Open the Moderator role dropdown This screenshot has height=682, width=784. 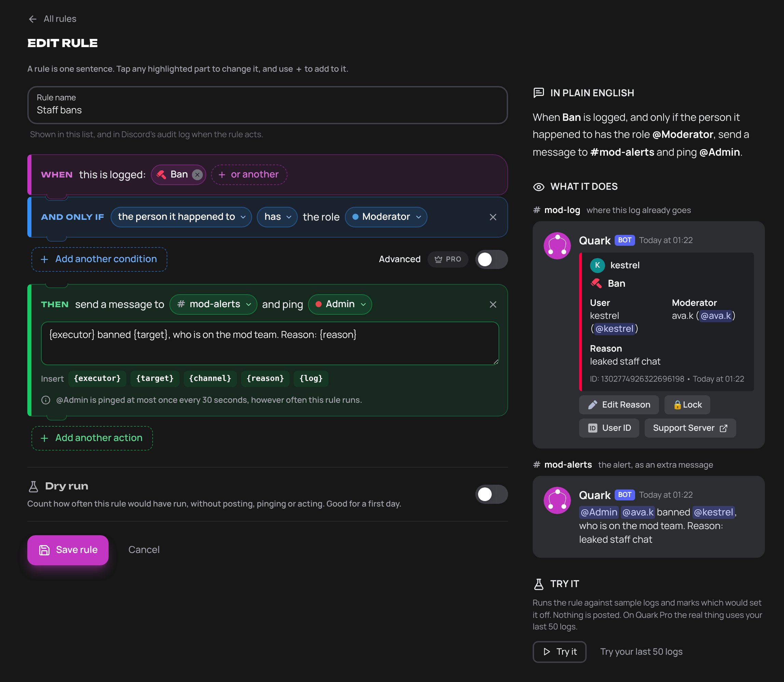[x=386, y=217]
